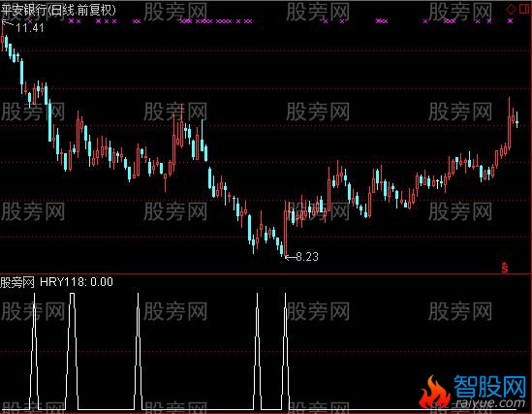The height and width of the screenshot is (414, 532).
Task: Click the red square window icon at top right
Action: coord(525,9)
